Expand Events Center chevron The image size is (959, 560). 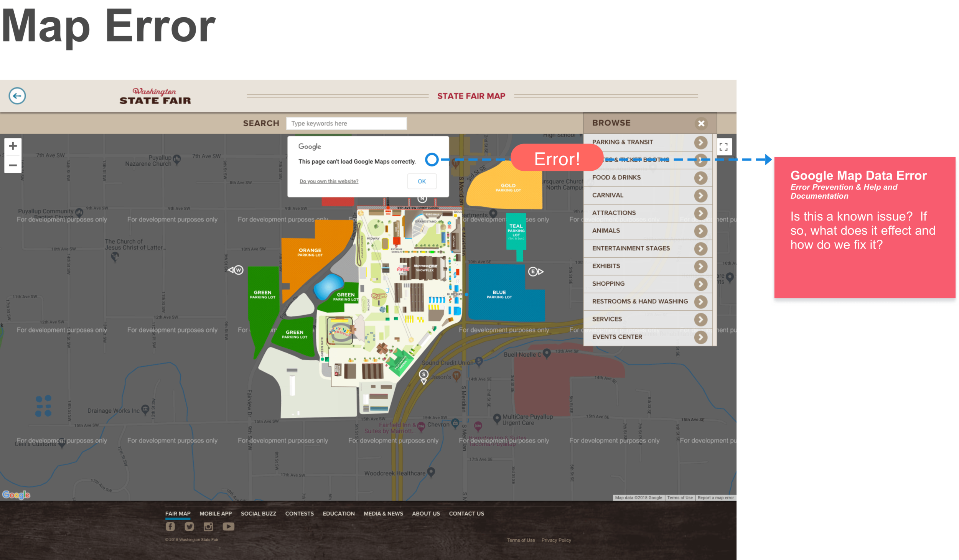[x=701, y=337]
